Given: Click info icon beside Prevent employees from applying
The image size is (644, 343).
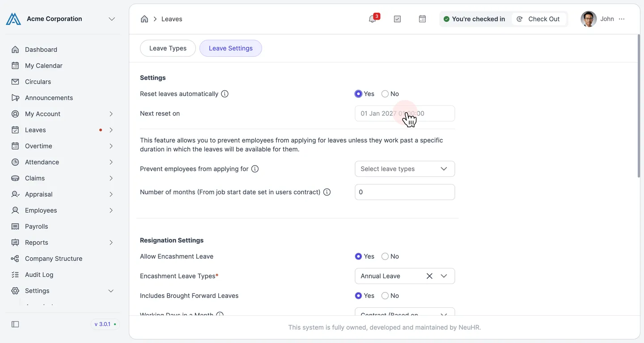Looking at the screenshot, I should tap(255, 169).
